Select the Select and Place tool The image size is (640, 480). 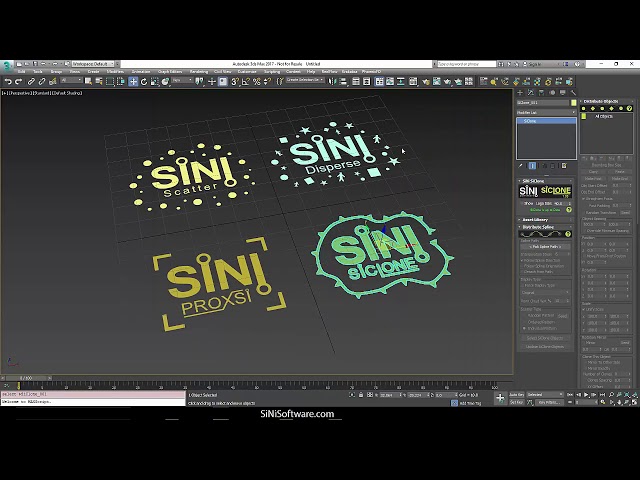point(165,82)
